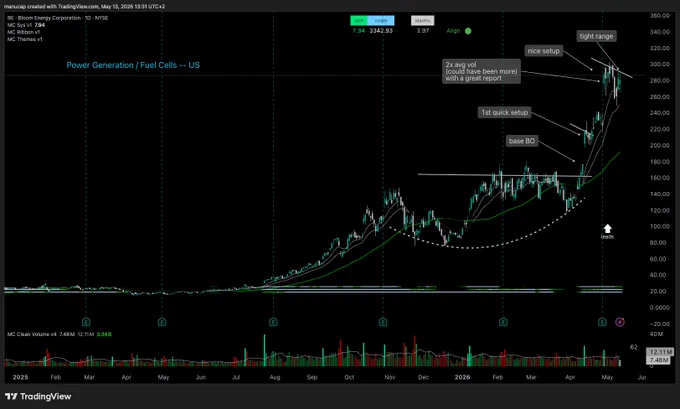Viewport: 680px width, 409px height.
Task: Select the 1st quick setup annotation
Action: click(x=504, y=112)
